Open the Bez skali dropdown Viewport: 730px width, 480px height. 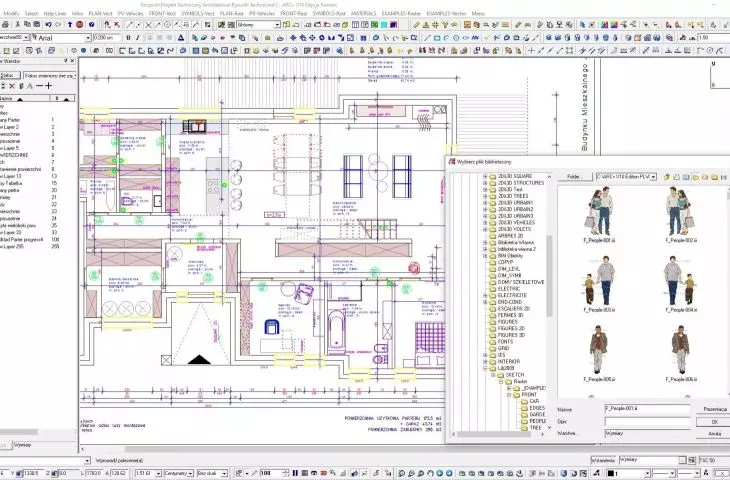coord(224,473)
